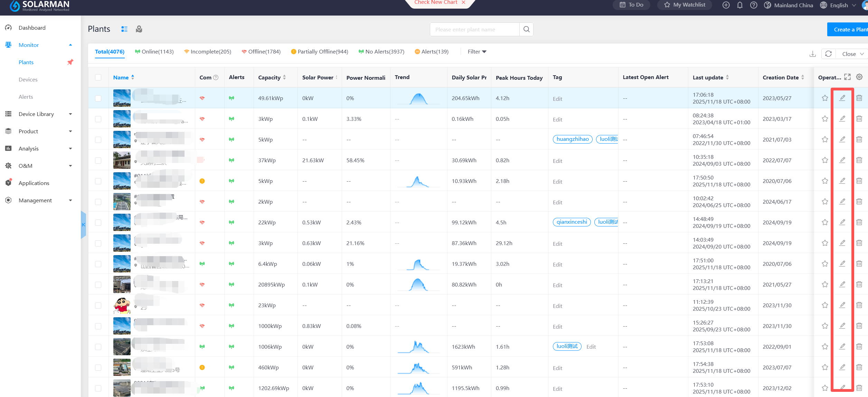Open the English language dropdown

(x=839, y=5)
